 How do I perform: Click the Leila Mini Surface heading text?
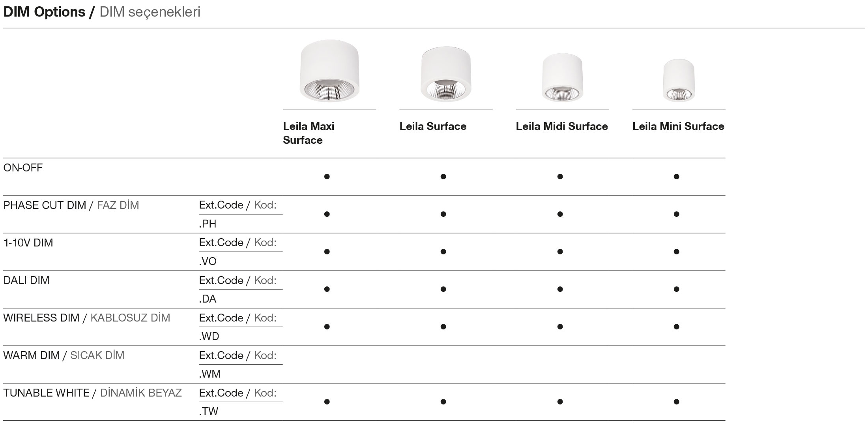tap(678, 126)
